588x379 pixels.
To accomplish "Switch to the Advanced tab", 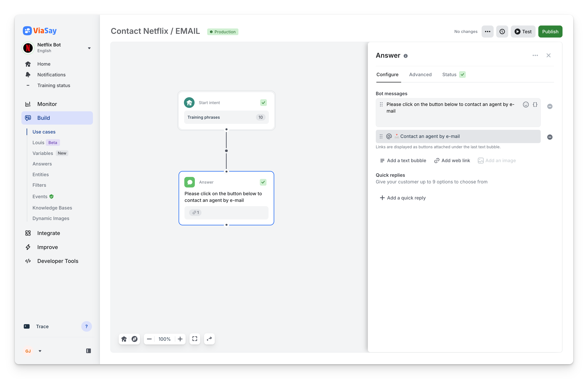I will click(x=420, y=75).
